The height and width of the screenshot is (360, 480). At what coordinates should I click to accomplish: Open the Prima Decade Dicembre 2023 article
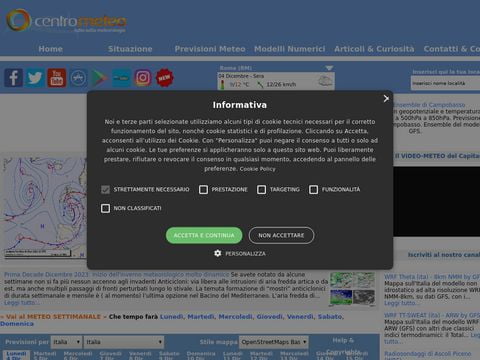(117, 274)
